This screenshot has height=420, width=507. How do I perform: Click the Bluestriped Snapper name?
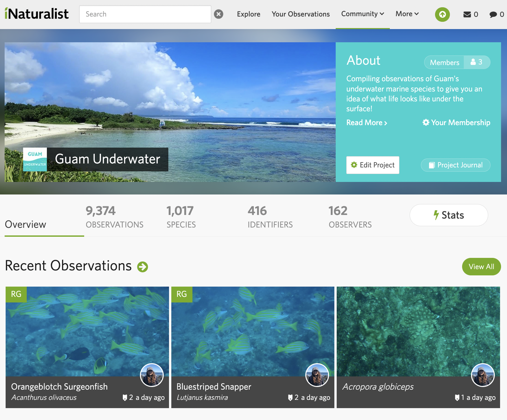(x=214, y=387)
